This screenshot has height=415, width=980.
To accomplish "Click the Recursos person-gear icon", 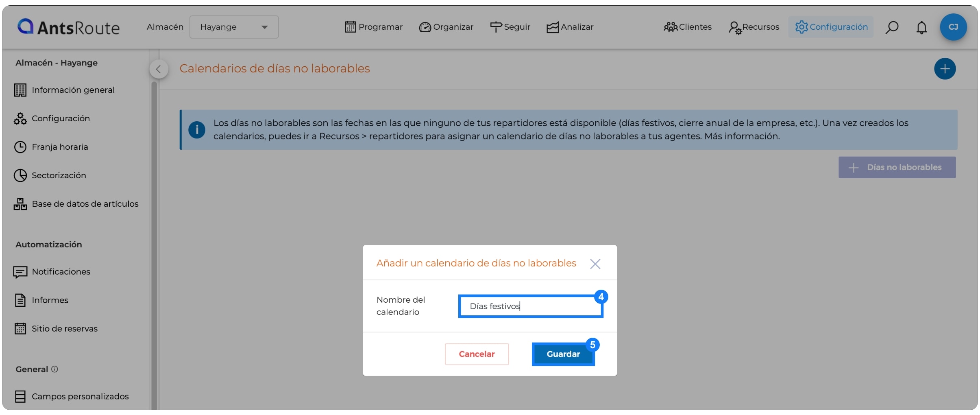I will [x=735, y=28].
